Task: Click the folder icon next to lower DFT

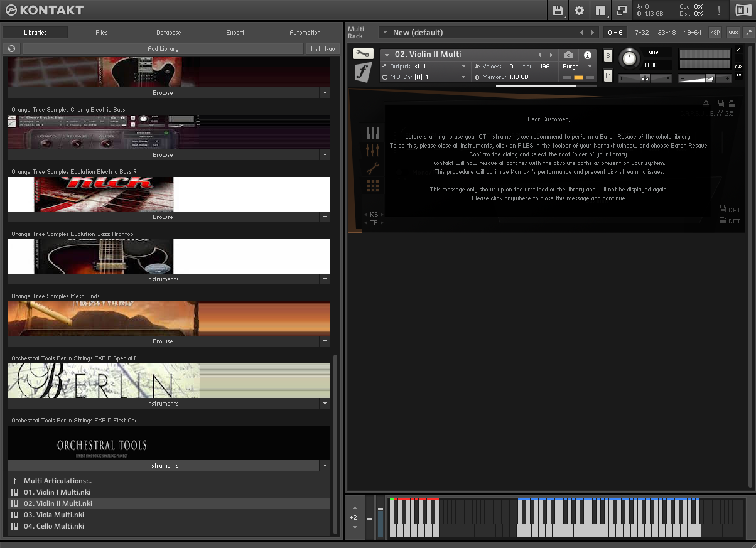Action: click(723, 221)
